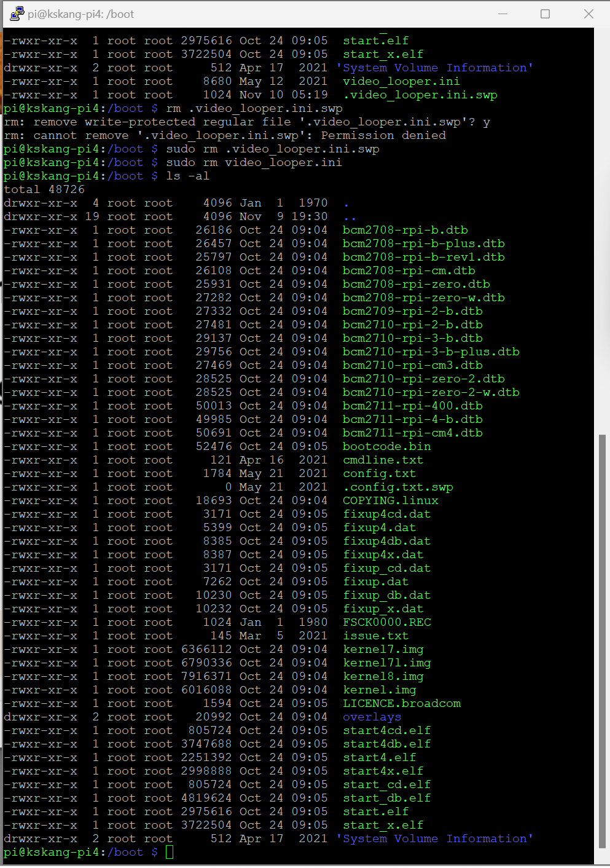Click the bcm2711-rpi-4-b.dtb file name
Image resolution: width=610 pixels, height=868 pixels.
[412, 419]
